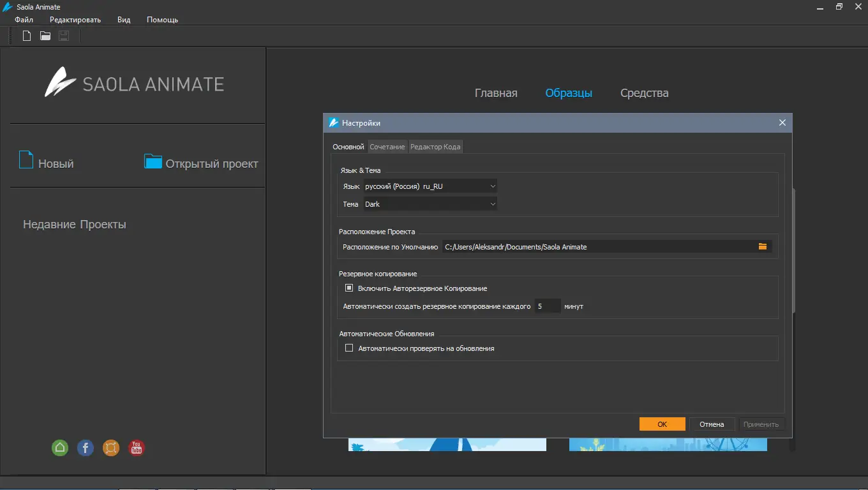Screen dimensions: 868x490
Task: Click the Резервное копирование group label
Action: [378, 274]
